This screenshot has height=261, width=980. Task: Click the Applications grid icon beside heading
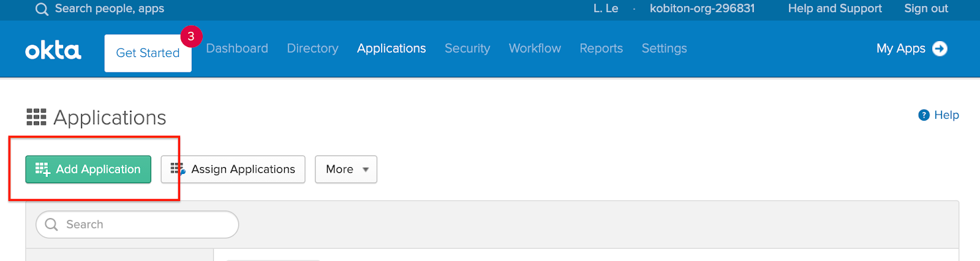point(36,117)
